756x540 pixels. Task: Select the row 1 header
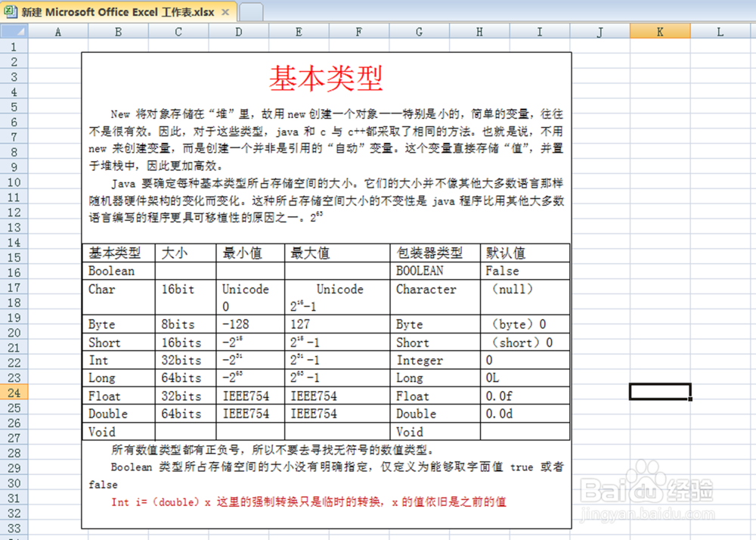click(x=14, y=47)
